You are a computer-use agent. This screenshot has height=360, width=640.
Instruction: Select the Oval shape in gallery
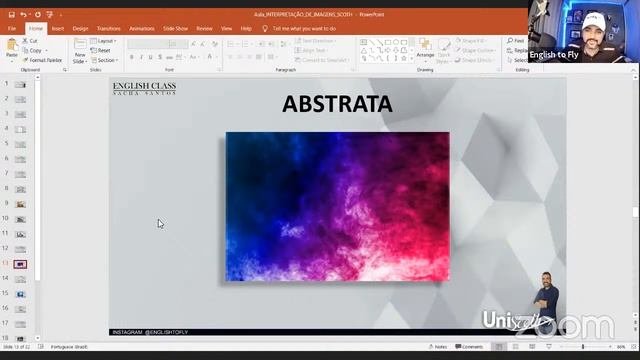(396, 42)
